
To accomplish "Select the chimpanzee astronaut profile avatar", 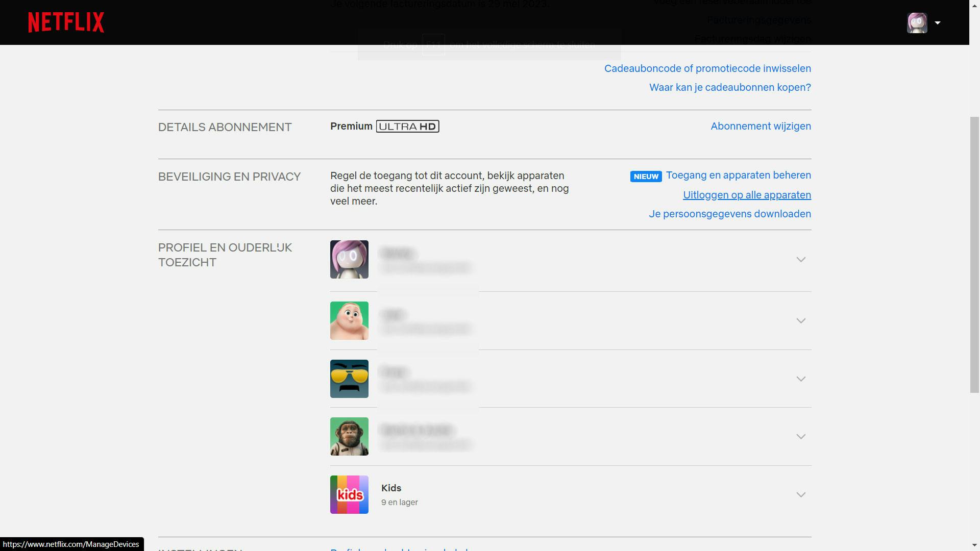I will (x=349, y=436).
